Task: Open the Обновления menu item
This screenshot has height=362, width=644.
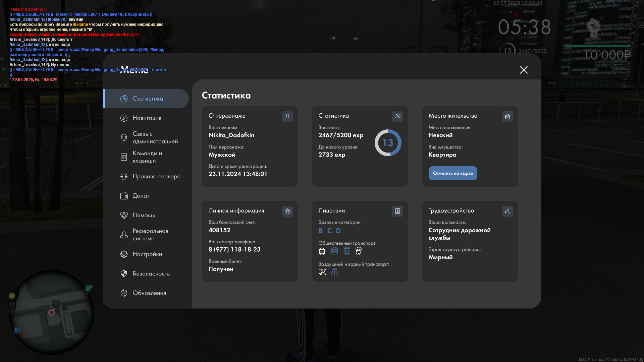Action: tap(149, 293)
